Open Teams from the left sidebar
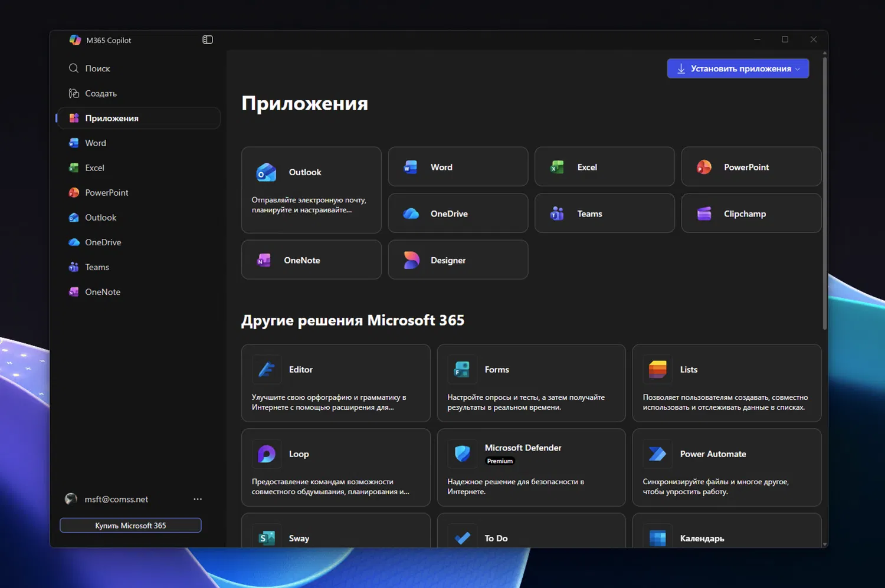885x588 pixels. (139, 267)
